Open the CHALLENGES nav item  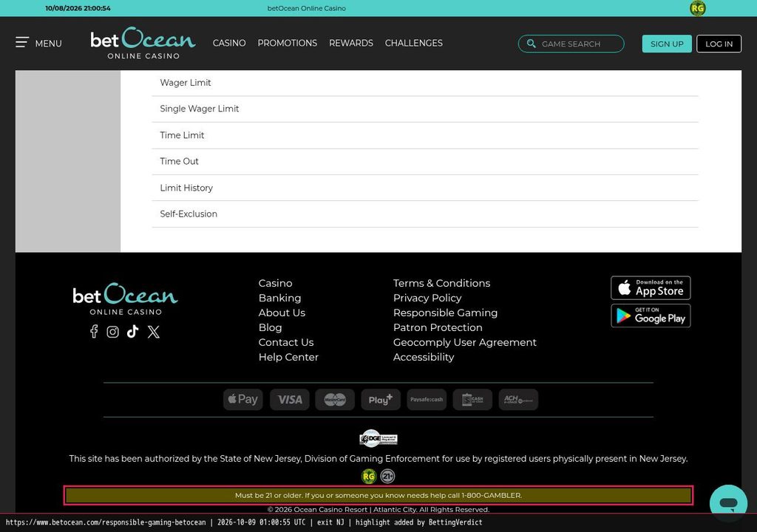(x=414, y=43)
